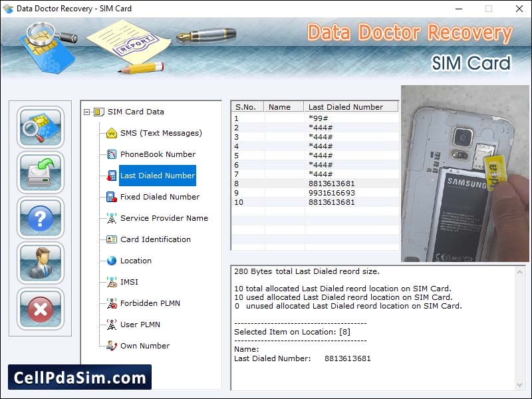Screen dimensions: 532x399
Task: Select row 8 number 8813613681
Action: point(315,184)
